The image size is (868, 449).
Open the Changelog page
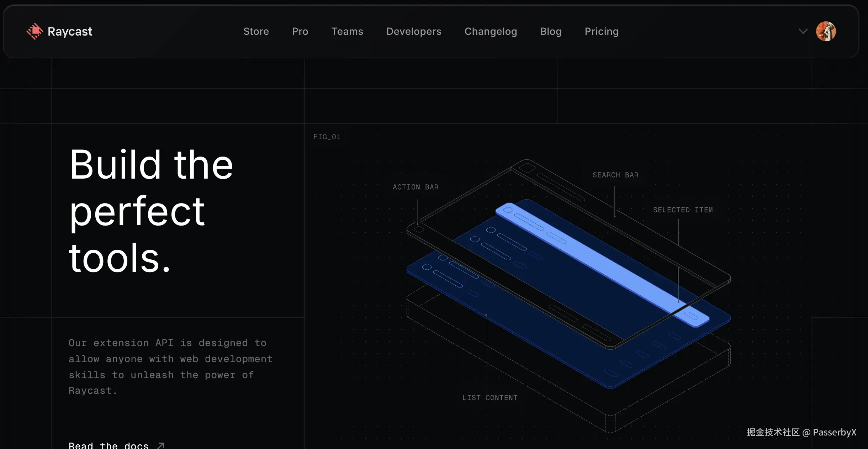pos(490,31)
